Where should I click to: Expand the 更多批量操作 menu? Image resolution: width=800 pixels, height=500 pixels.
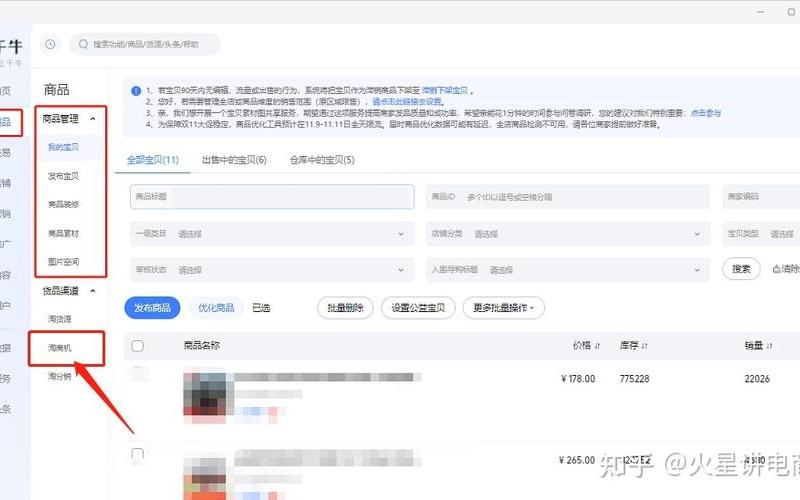504,308
